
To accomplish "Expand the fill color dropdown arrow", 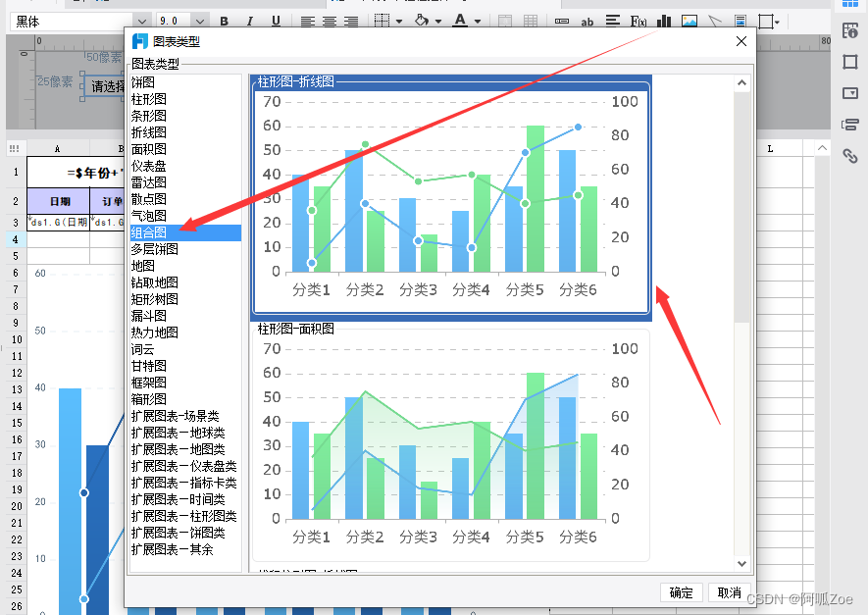I will [438, 23].
